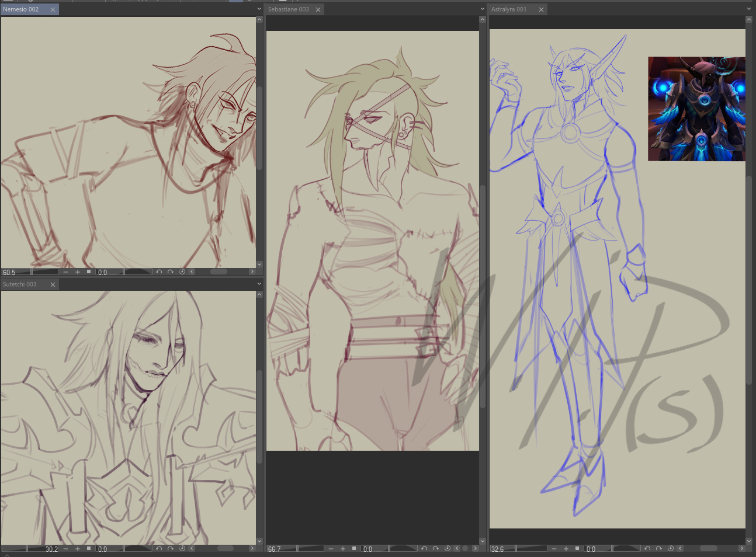Zoom out the Nemesio 002 canvas
The width and height of the screenshot is (756, 557).
pos(66,272)
